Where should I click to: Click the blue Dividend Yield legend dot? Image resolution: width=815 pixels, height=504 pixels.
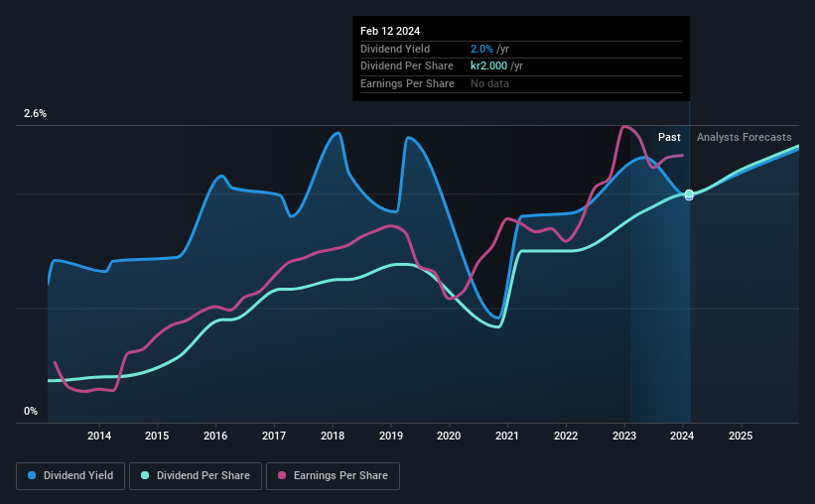coord(32,475)
